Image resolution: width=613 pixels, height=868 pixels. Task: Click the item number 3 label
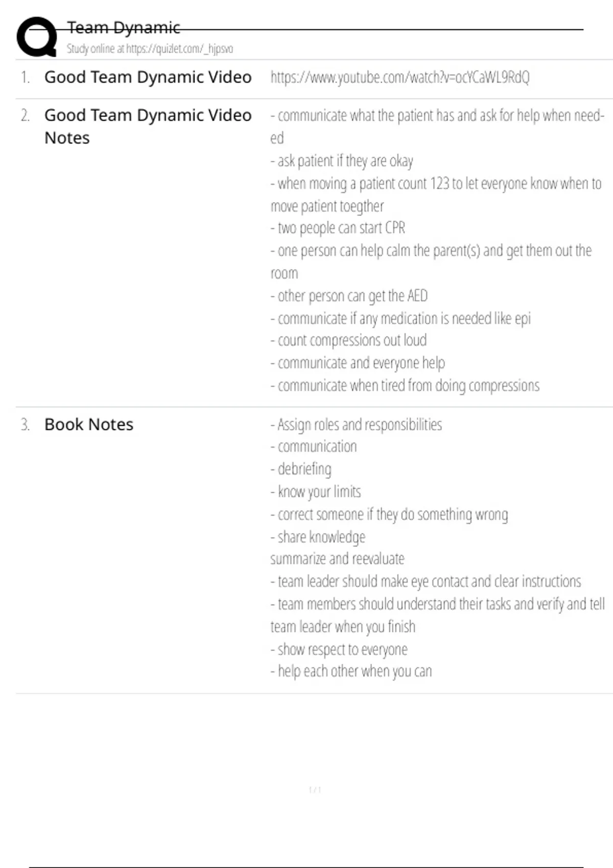(x=25, y=425)
